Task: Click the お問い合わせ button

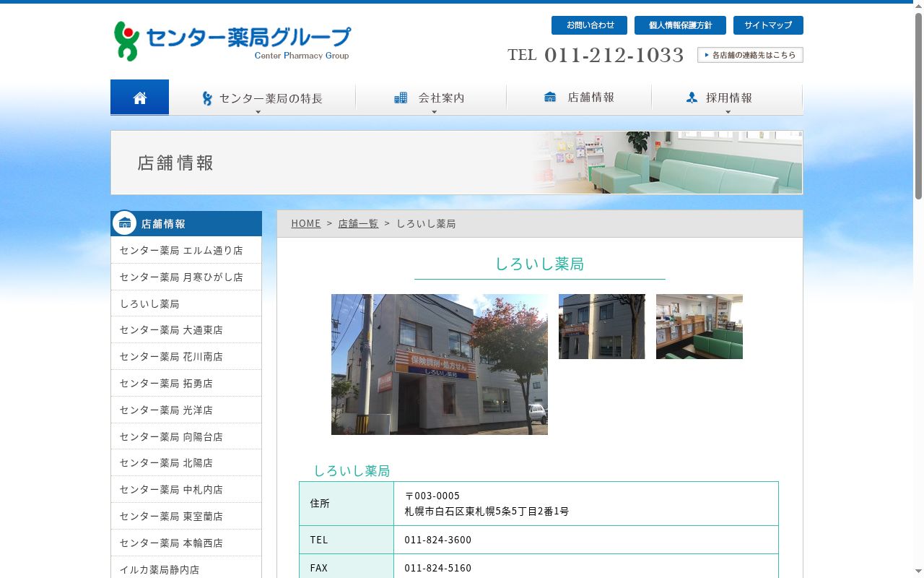Action: pyautogui.click(x=589, y=25)
